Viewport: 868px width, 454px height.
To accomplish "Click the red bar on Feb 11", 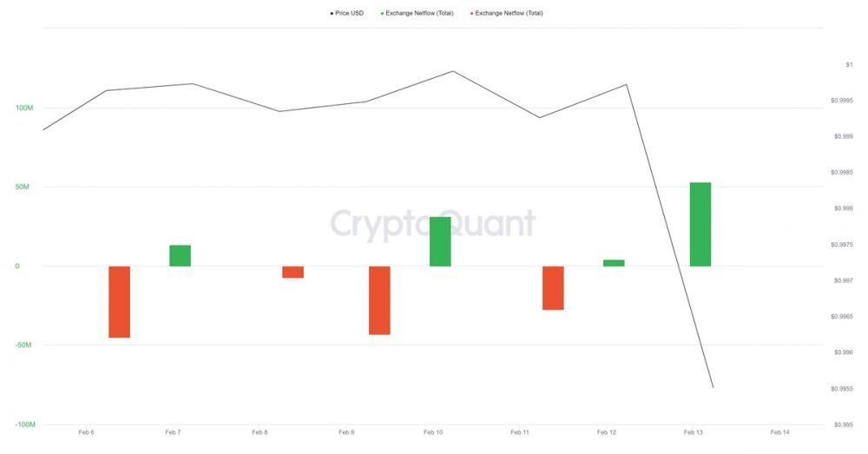I will (553, 288).
